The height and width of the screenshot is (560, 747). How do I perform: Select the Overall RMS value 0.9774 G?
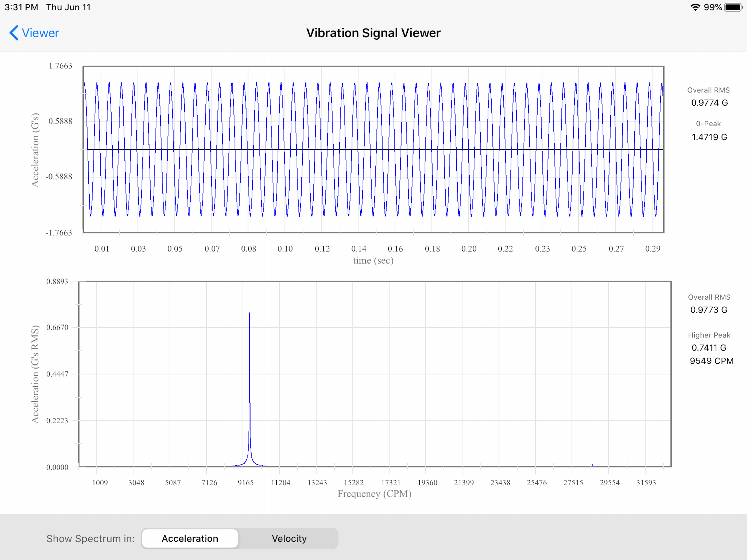709,103
